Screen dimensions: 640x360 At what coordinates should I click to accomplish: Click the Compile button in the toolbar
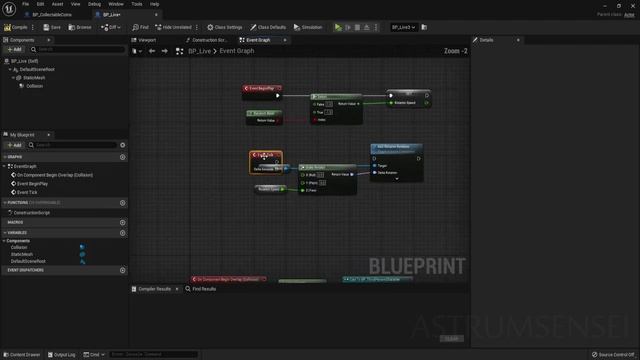pyautogui.click(x=16, y=27)
